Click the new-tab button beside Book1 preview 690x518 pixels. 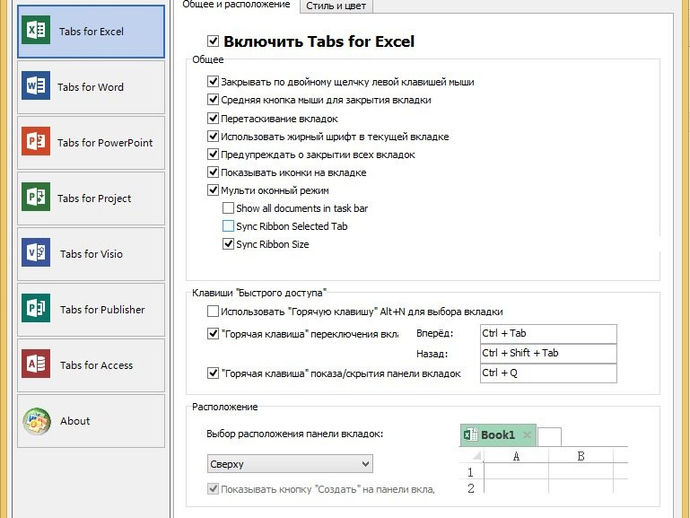pyautogui.click(x=549, y=437)
